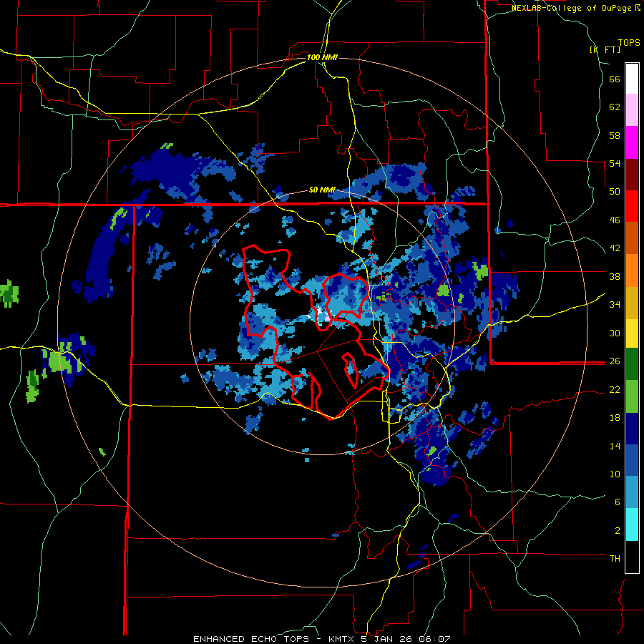644x644 pixels.
Task: Click the '6' legend value
Action: (617, 502)
